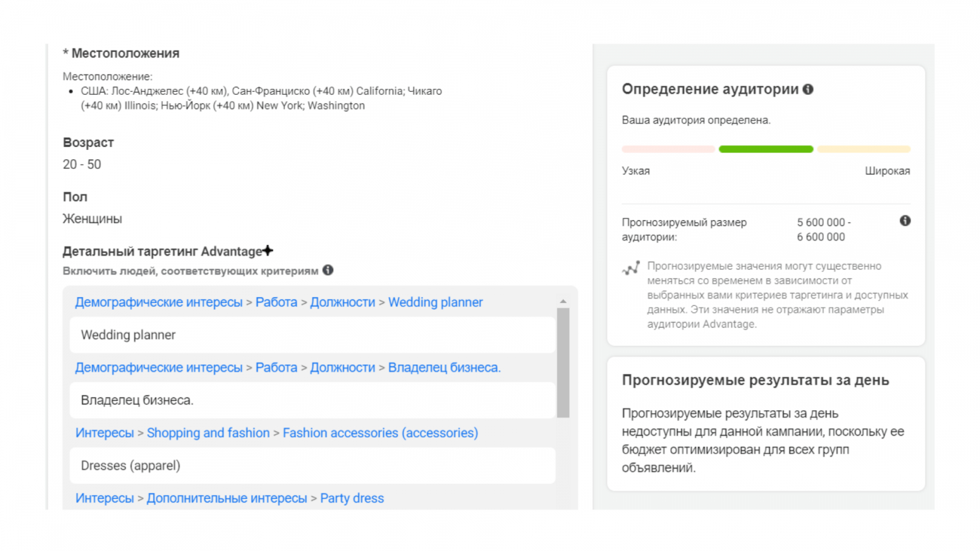Screen dimensions: 980x551
Task: Click Дополнительные интересы breadcrumb link
Action: (x=227, y=498)
